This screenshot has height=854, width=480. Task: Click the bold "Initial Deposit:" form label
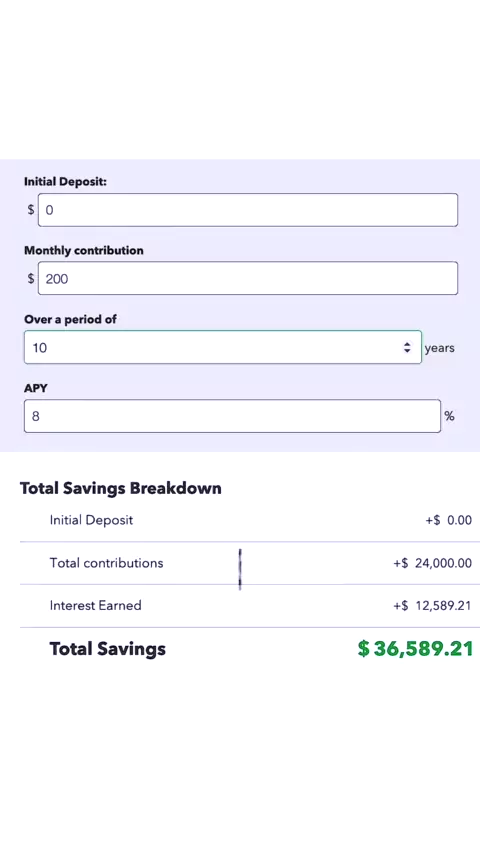pos(65,182)
